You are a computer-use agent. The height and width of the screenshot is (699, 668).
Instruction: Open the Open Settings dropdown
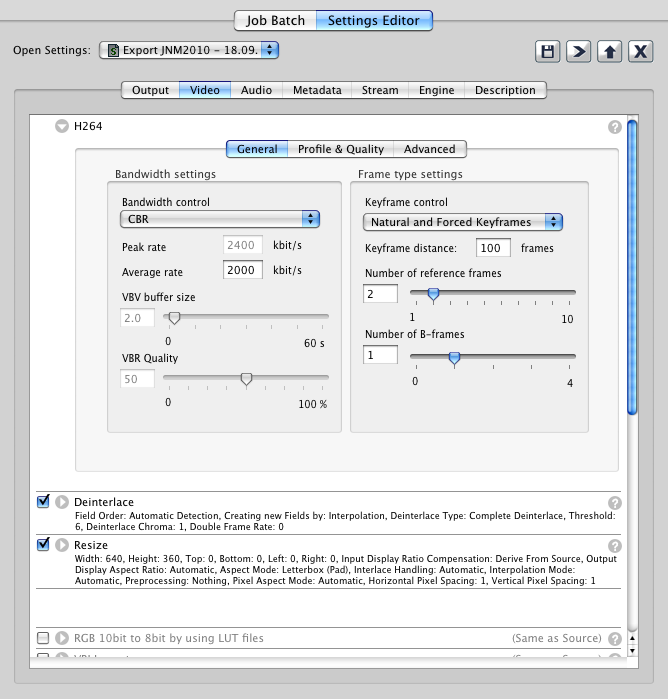pyautogui.click(x=189, y=50)
